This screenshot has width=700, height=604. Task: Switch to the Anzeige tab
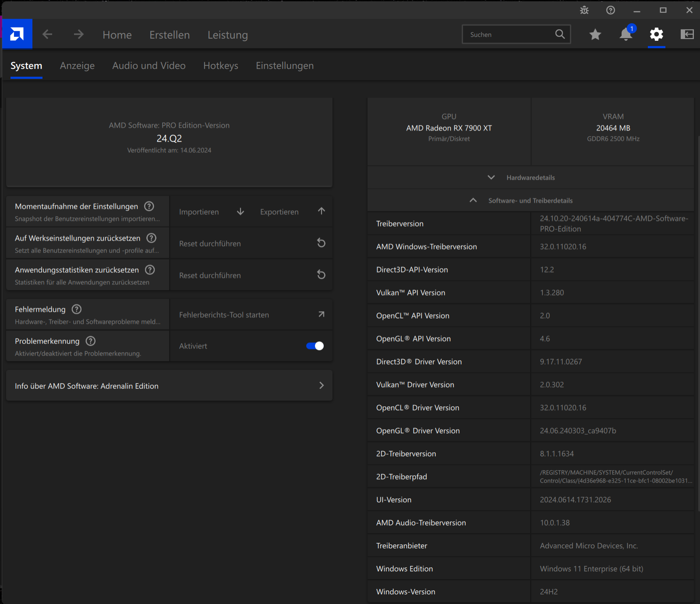tap(77, 66)
